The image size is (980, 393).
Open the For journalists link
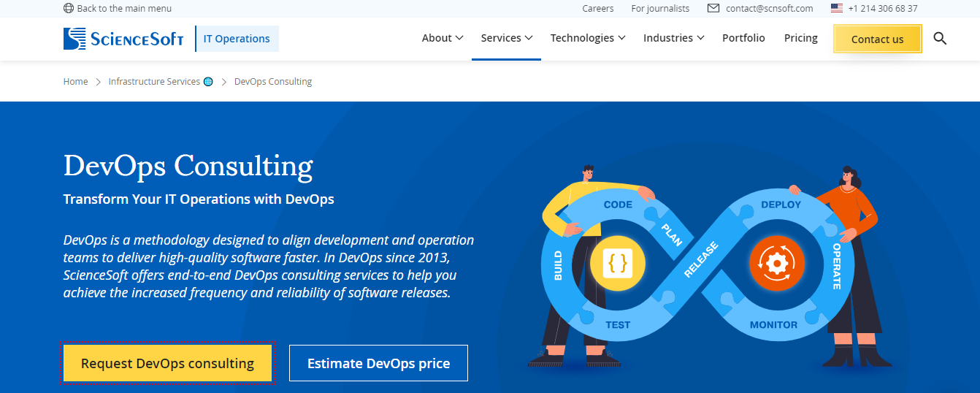coord(660,9)
